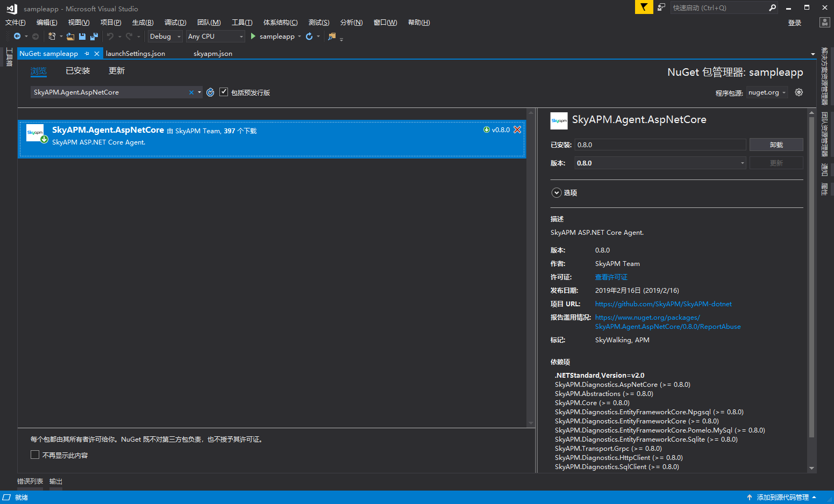Select the 浏览 browse tab
This screenshot has width=834, height=504.
pos(39,71)
